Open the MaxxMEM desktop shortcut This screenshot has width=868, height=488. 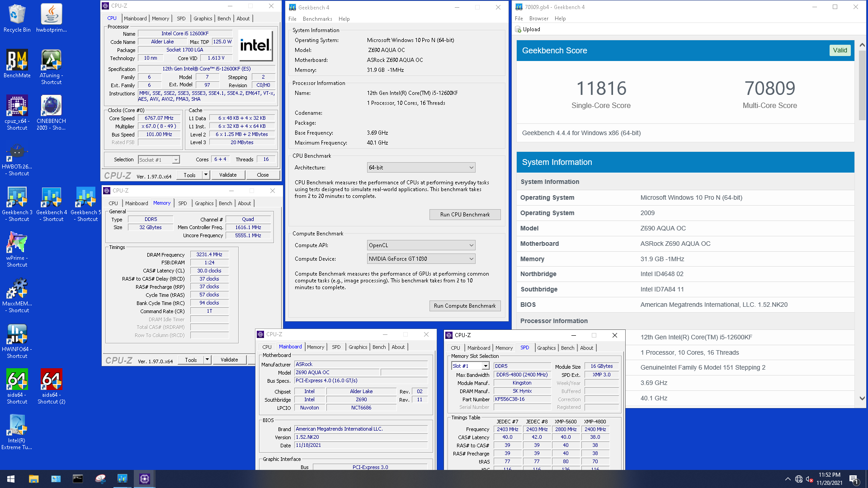pyautogui.click(x=17, y=295)
